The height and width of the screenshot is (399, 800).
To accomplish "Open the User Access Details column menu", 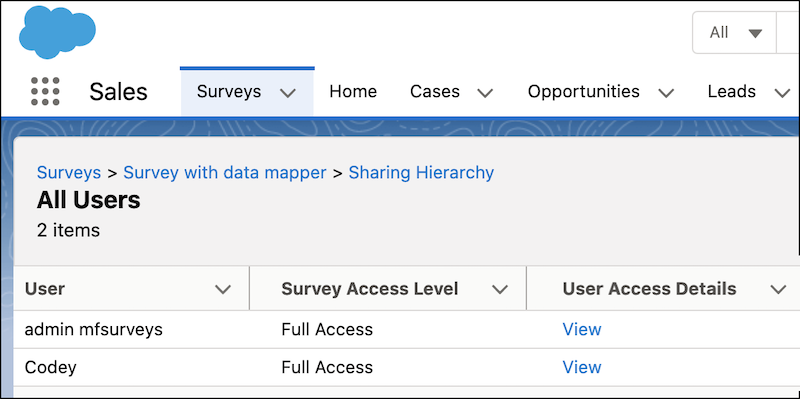I will [778, 289].
